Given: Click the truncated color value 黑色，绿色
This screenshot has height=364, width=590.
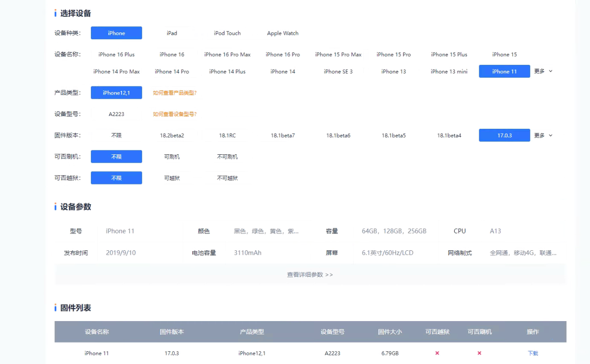Looking at the screenshot, I should [266, 231].
